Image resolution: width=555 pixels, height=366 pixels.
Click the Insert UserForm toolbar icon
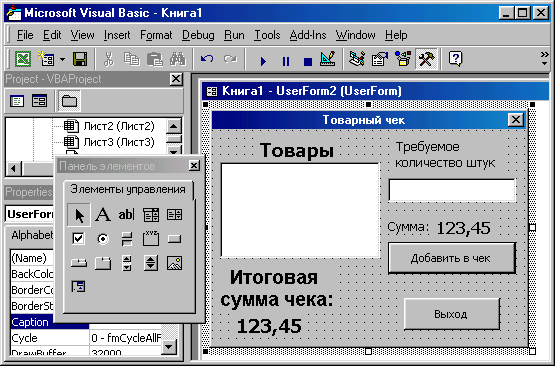[46, 59]
